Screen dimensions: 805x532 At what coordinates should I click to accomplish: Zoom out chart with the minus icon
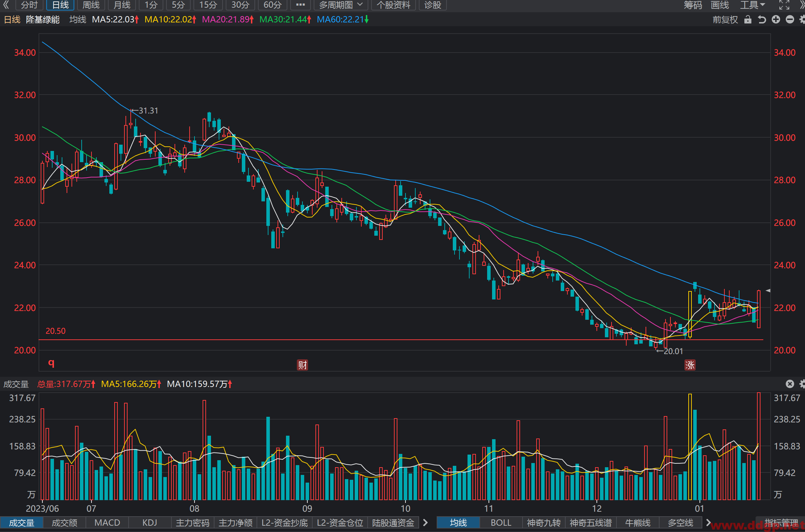tap(790, 20)
